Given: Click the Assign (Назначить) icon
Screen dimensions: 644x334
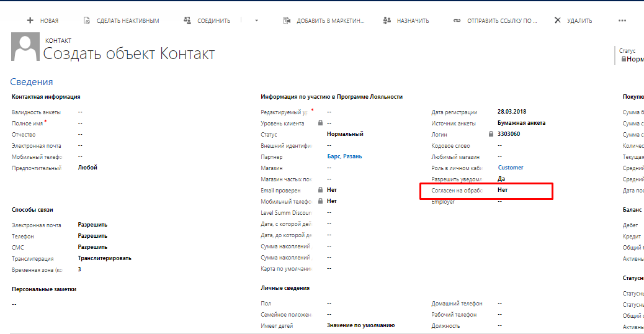Looking at the screenshot, I should click(x=387, y=20).
